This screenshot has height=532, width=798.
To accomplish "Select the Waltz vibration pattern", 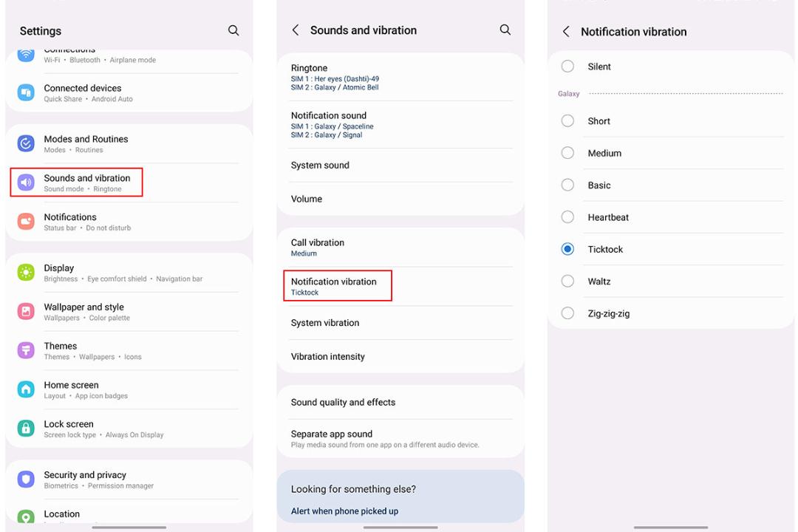I will [567, 281].
